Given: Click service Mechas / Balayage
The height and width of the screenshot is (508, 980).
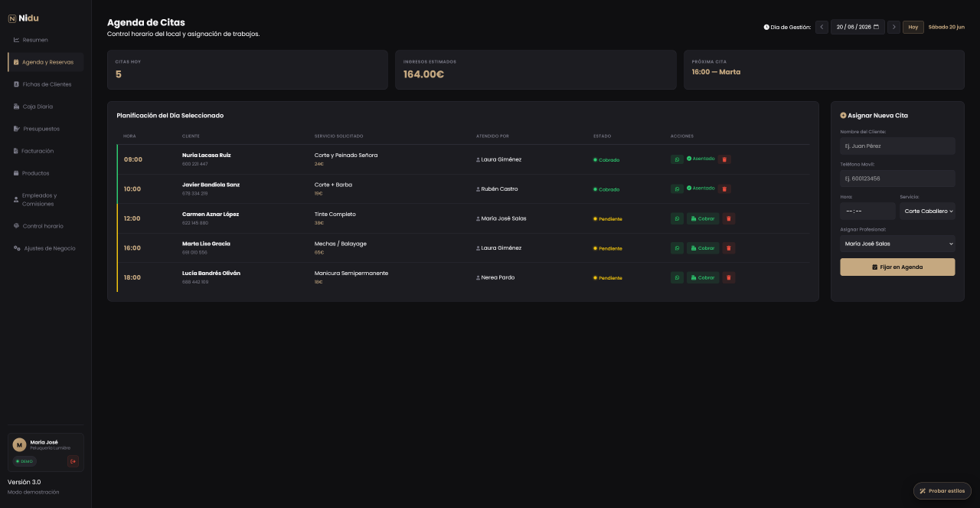Looking at the screenshot, I should point(341,244).
